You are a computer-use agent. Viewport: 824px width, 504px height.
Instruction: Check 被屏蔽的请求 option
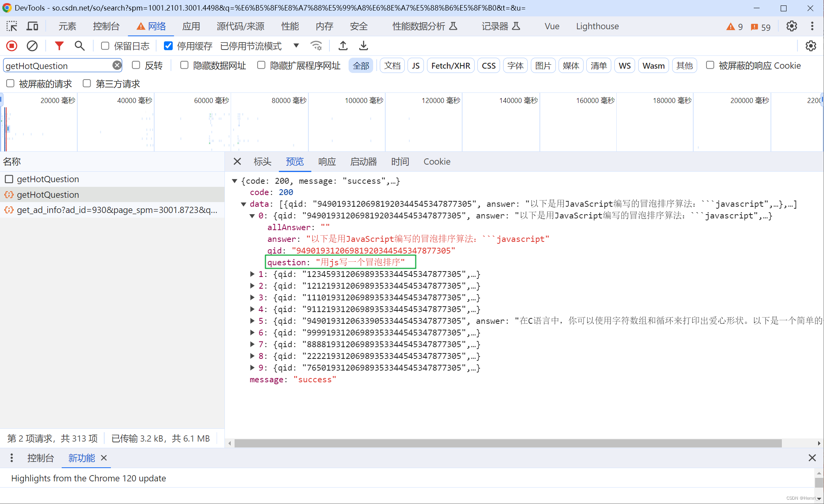coord(10,83)
